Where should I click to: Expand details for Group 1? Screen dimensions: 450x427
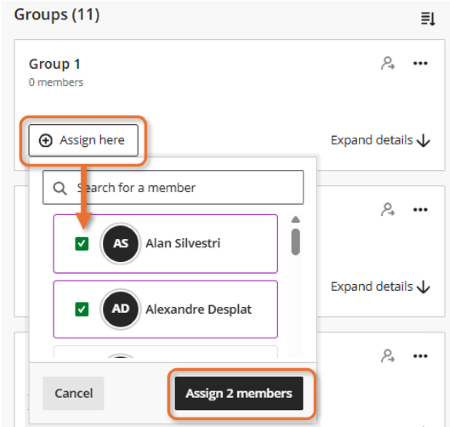click(x=380, y=140)
